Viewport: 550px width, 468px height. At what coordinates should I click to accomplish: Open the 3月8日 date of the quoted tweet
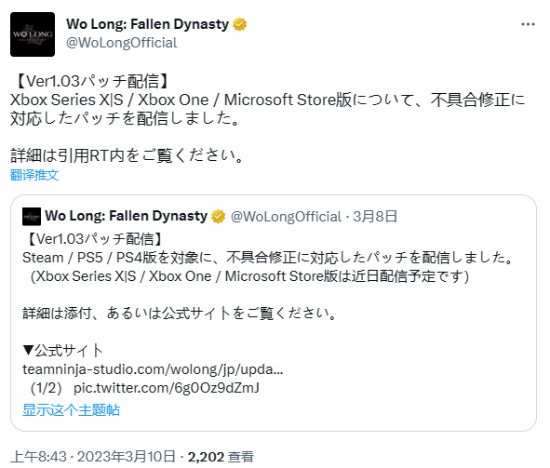tap(375, 216)
